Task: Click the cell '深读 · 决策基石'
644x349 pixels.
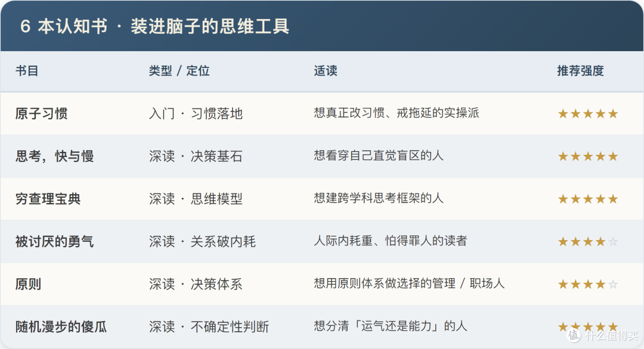Action: click(x=196, y=156)
